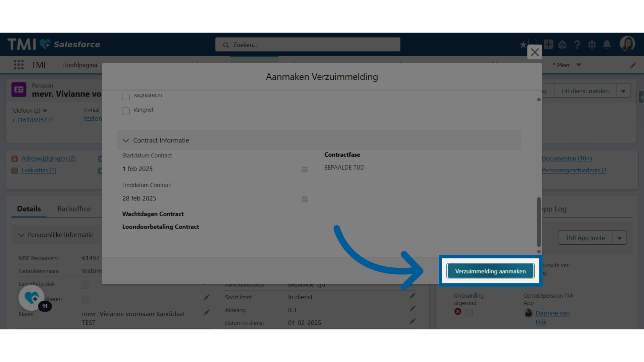
Task: Toggle the Langdurig ziek checkbox
Action: 86,285
